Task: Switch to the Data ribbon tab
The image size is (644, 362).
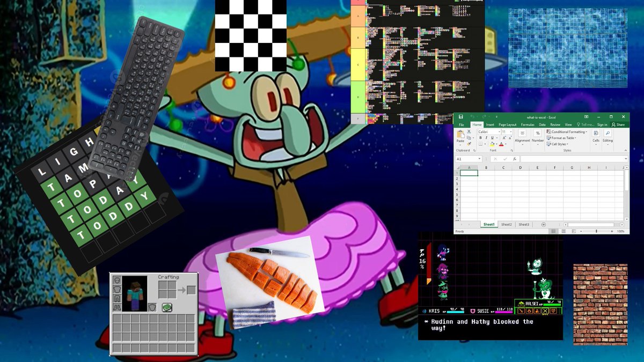Action: [542, 124]
